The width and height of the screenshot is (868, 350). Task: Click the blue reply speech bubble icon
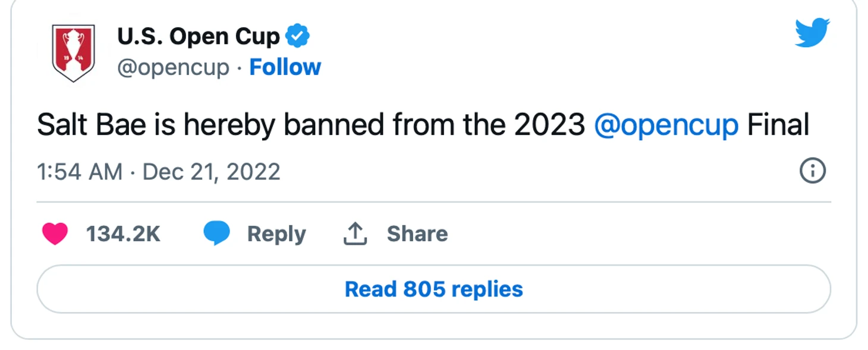click(216, 234)
